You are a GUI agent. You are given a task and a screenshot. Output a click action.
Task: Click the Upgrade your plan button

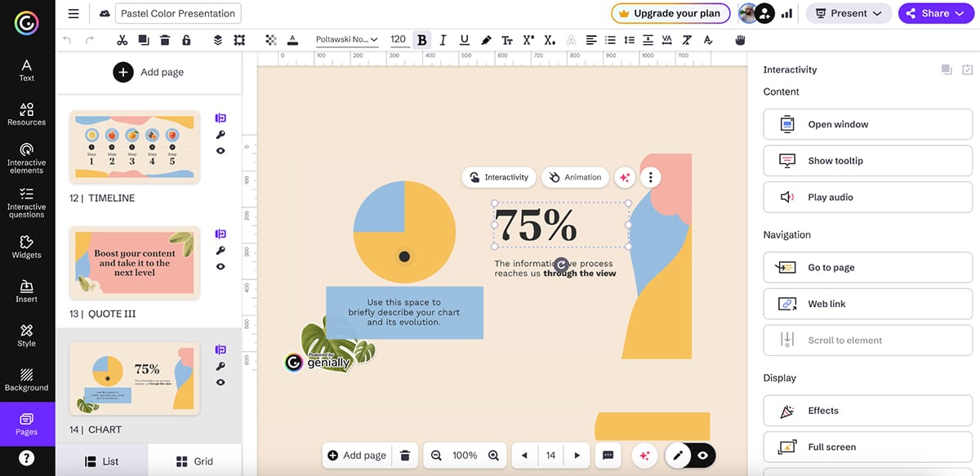coord(670,13)
